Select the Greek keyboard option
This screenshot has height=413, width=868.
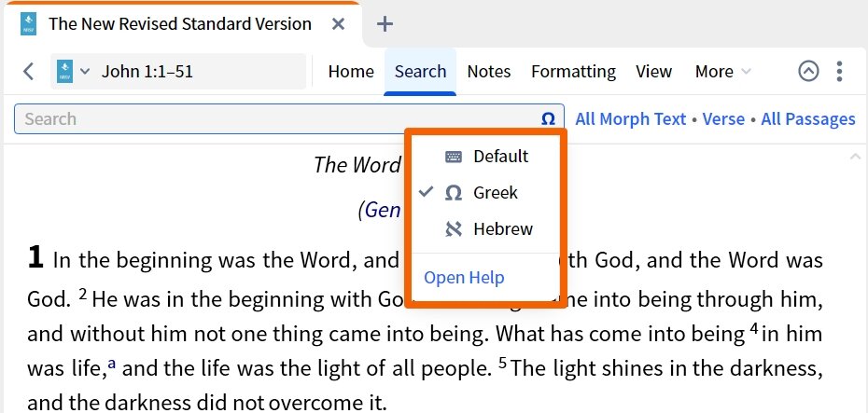(x=486, y=192)
